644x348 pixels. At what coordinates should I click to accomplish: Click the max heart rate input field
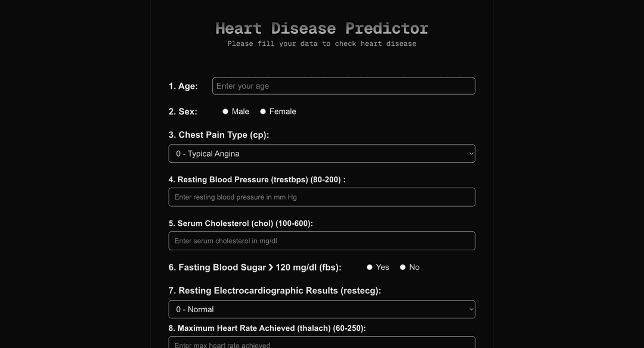322,344
